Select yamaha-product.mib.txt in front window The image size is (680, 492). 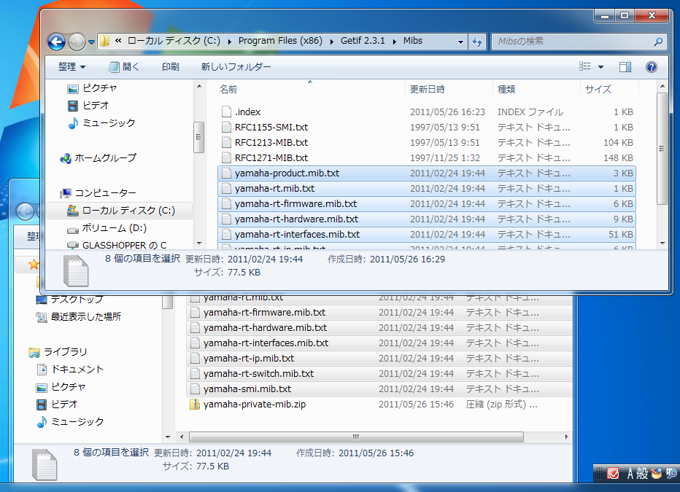pyautogui.click(x=426, y=173)
